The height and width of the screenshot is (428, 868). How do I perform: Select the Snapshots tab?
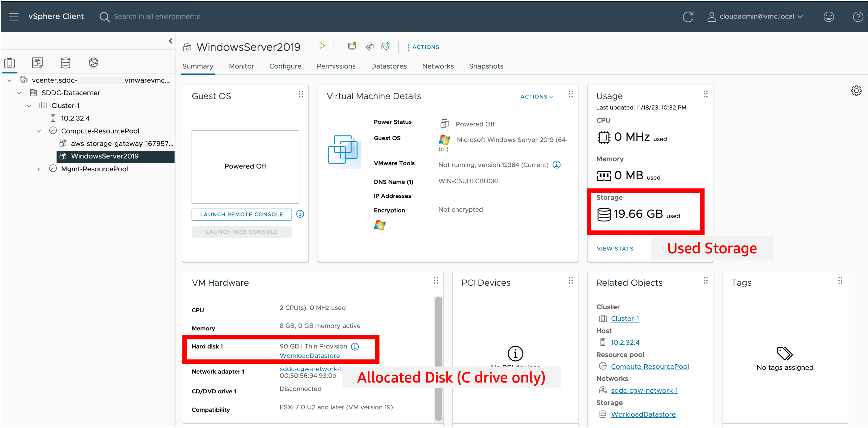click(485, 66)
